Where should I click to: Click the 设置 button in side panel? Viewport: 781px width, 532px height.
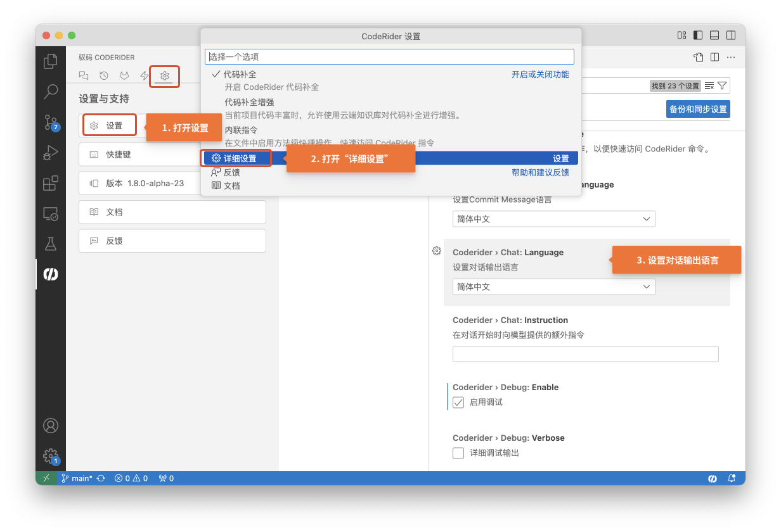[110, 125]
